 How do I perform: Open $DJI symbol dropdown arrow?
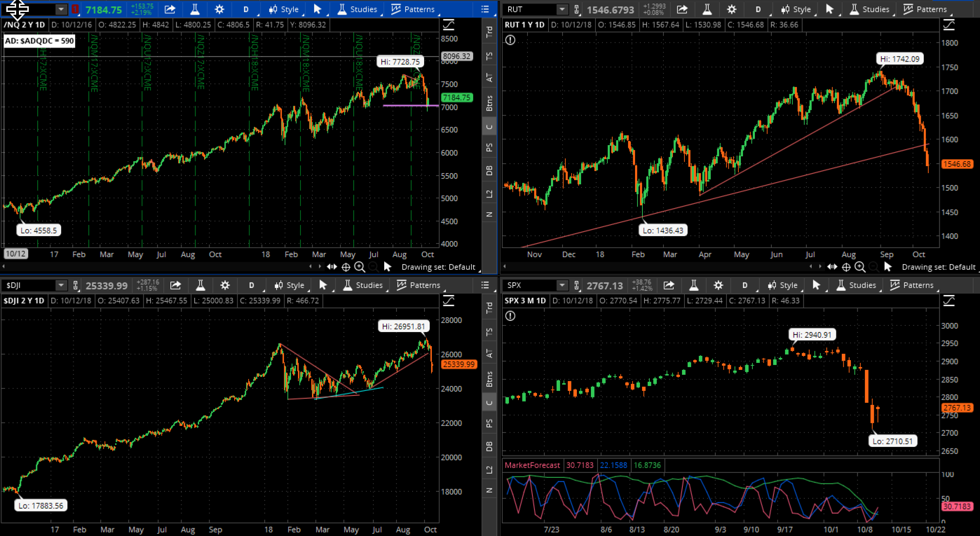pyautogui.click(x=61, y=285)
